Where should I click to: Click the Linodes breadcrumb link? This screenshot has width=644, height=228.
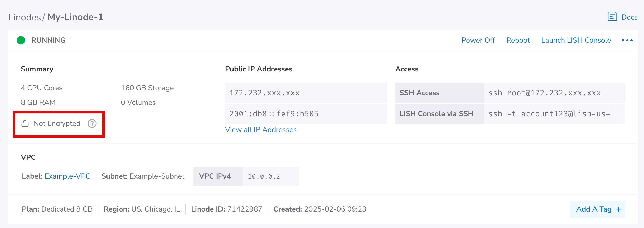coord(25,17)
